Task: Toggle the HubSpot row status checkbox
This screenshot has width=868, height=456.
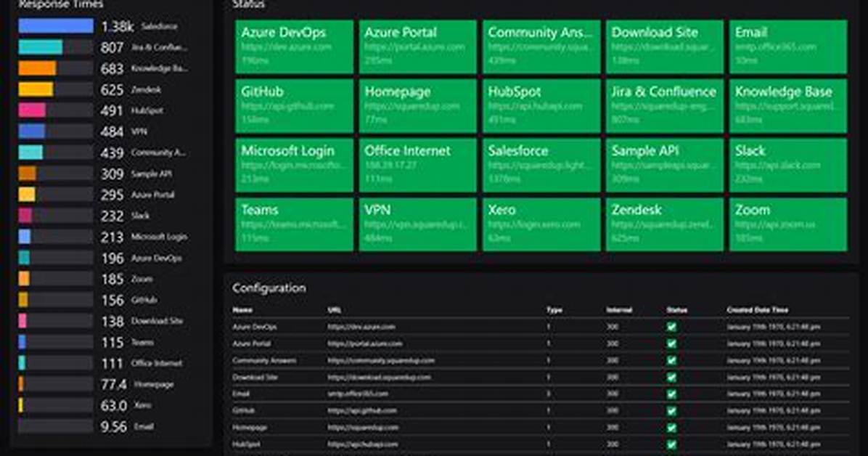Action: click(x=671, y=444)
